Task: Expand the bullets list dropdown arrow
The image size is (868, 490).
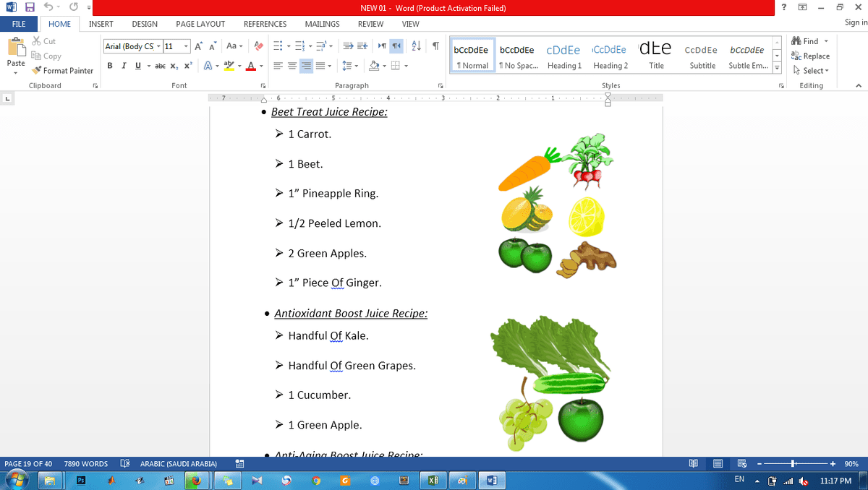Action: click(x=289, y=46)
